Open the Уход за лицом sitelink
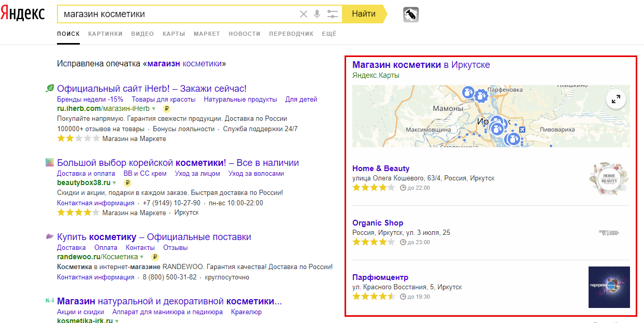Image resolution: width=644 pixels, height=323 pixels. coord(197,173)
